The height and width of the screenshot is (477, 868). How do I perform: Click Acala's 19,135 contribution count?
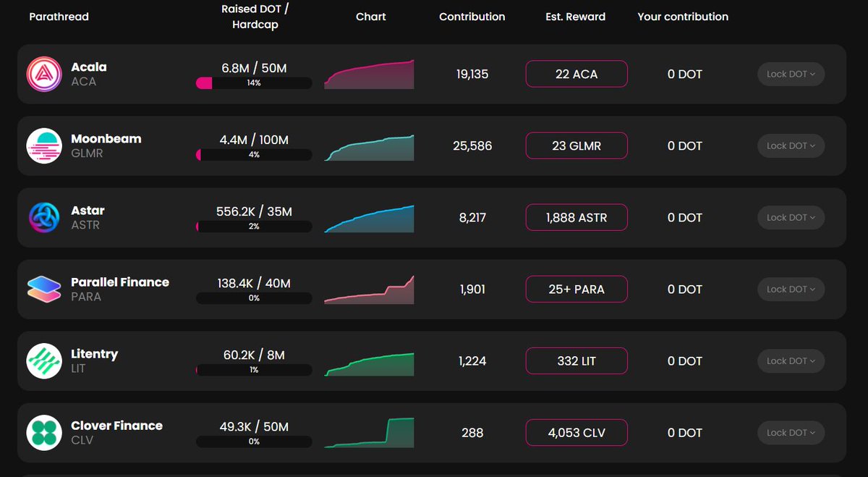pos(472,74)
